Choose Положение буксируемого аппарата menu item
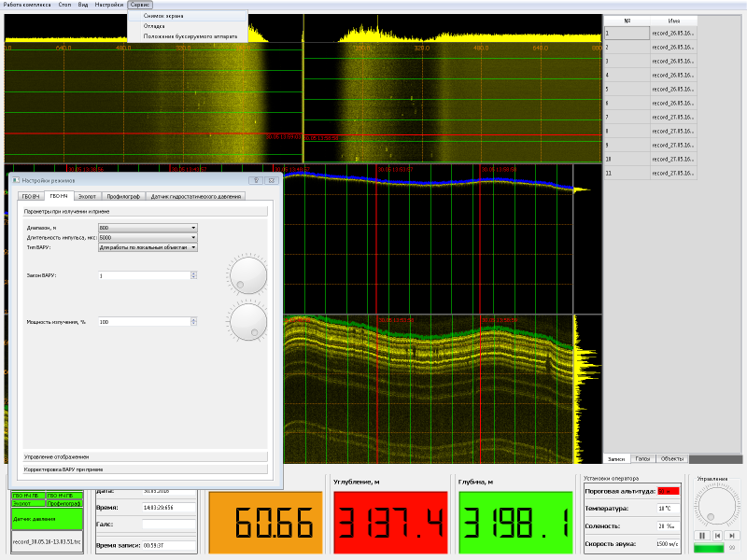This screenshot has width=747, height=560. pos(188,36)
